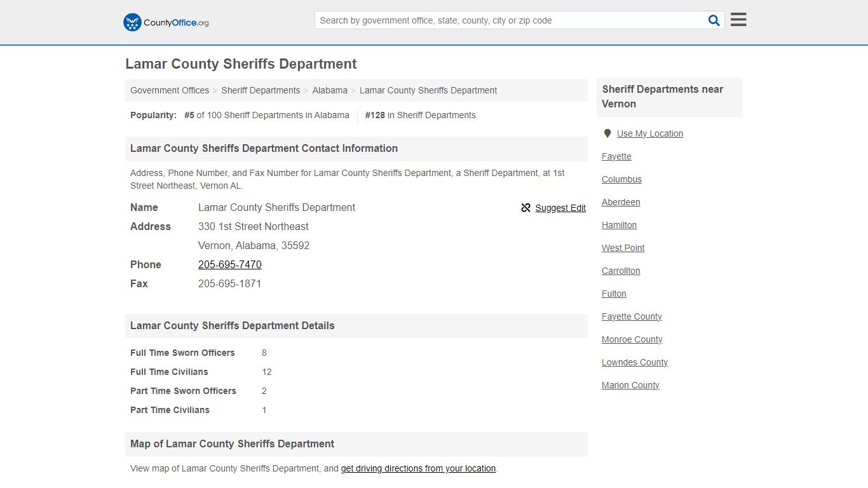Click the fax number 205-695-1871

pos(229,283)
